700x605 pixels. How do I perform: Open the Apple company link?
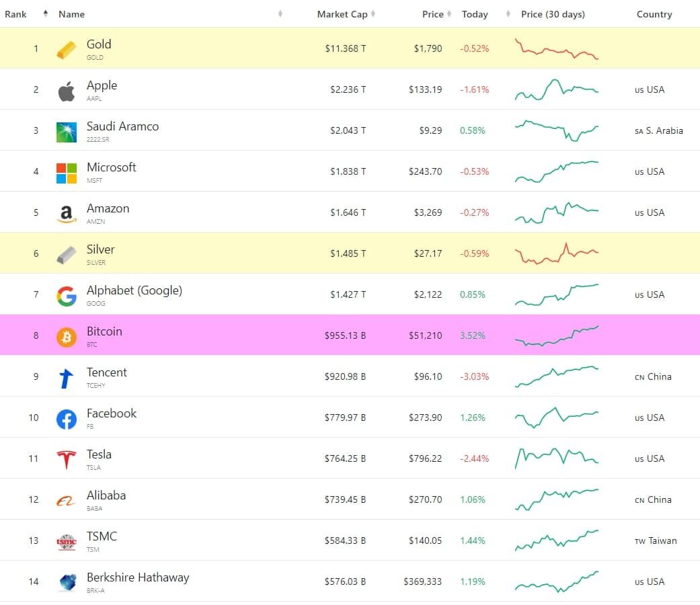[x=102, y=85]
